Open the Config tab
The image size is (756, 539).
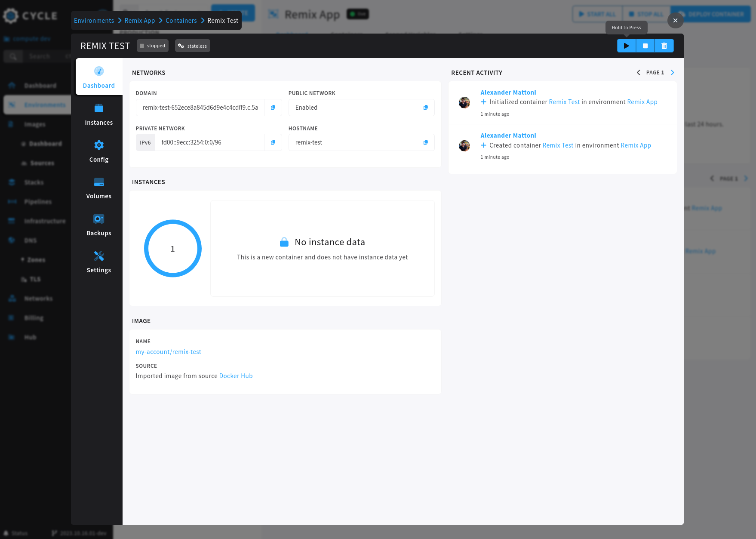coord(99,151)
